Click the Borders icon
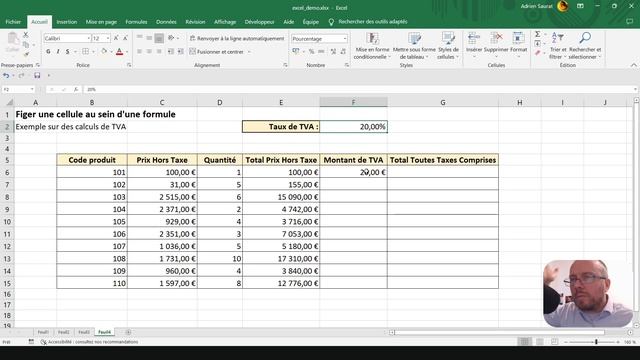The width and height of the screenshot is (640, 360). point(85,51)
